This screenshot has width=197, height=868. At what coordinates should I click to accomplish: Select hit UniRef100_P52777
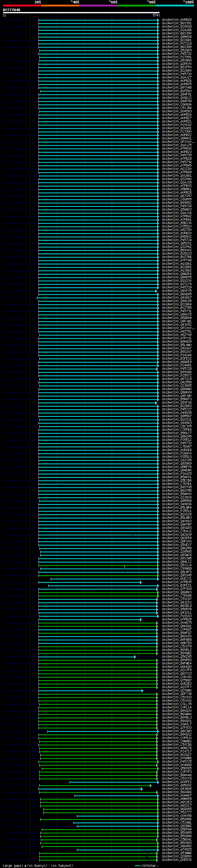click(x=177, y=812)
